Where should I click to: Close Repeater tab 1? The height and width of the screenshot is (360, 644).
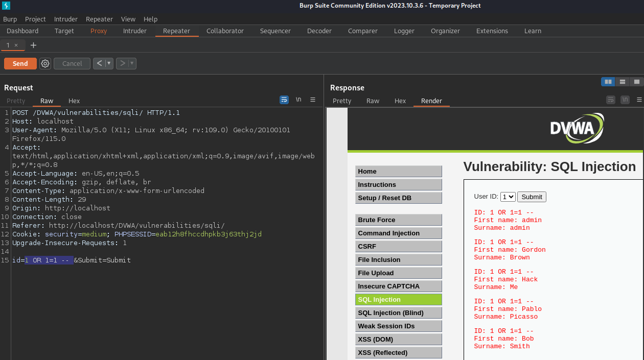(16, 45)
